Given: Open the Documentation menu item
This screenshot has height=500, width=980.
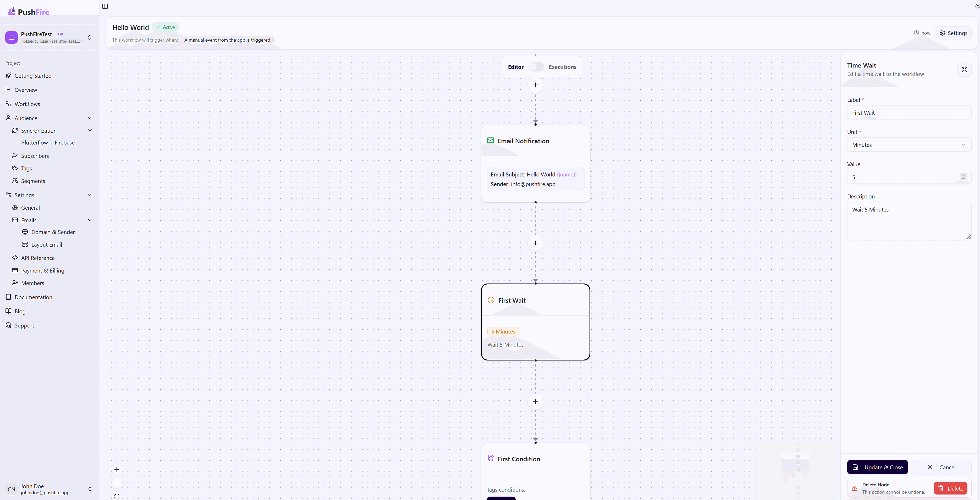Looking at the screenshot, I should tap(34, 297).
